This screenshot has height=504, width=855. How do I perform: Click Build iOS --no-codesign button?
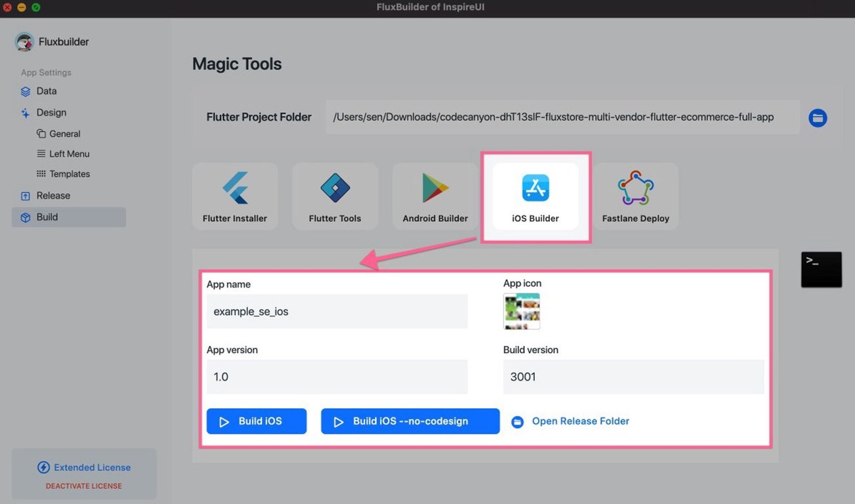(410, 421)
